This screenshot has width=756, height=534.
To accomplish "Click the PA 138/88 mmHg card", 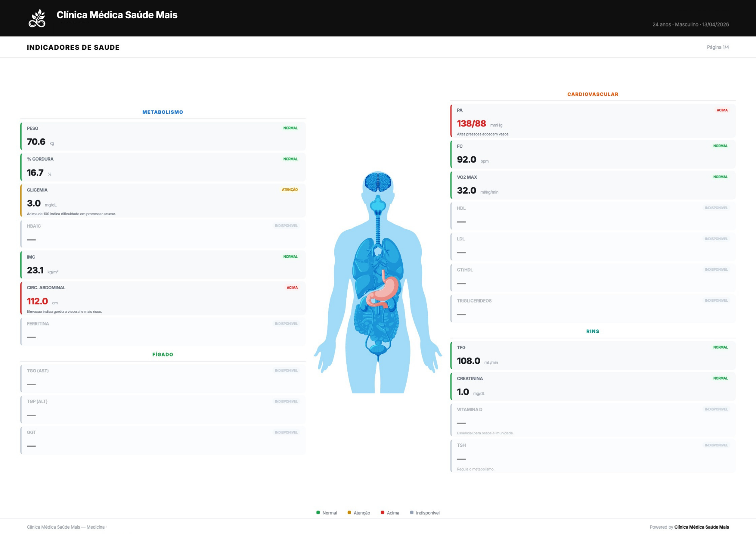I will [592, 121].
